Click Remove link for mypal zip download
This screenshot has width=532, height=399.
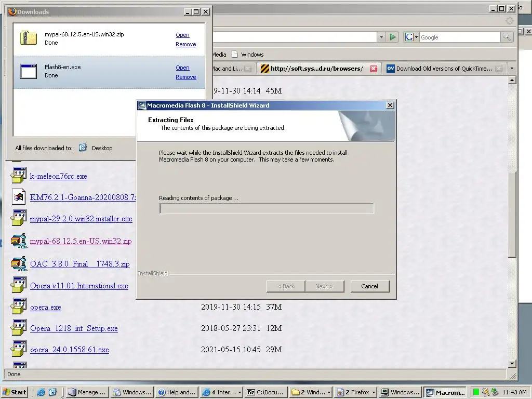pos(186,45)
